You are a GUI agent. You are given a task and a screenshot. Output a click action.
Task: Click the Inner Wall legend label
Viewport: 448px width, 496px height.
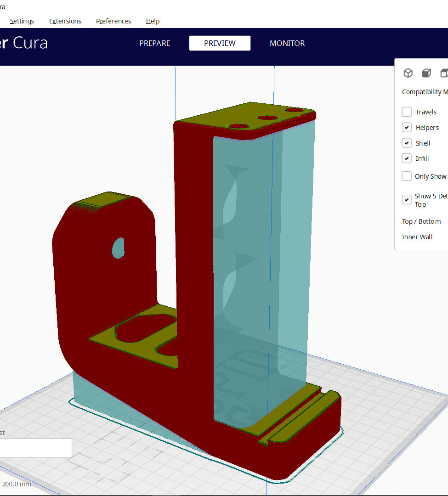(x=417, y=237)
